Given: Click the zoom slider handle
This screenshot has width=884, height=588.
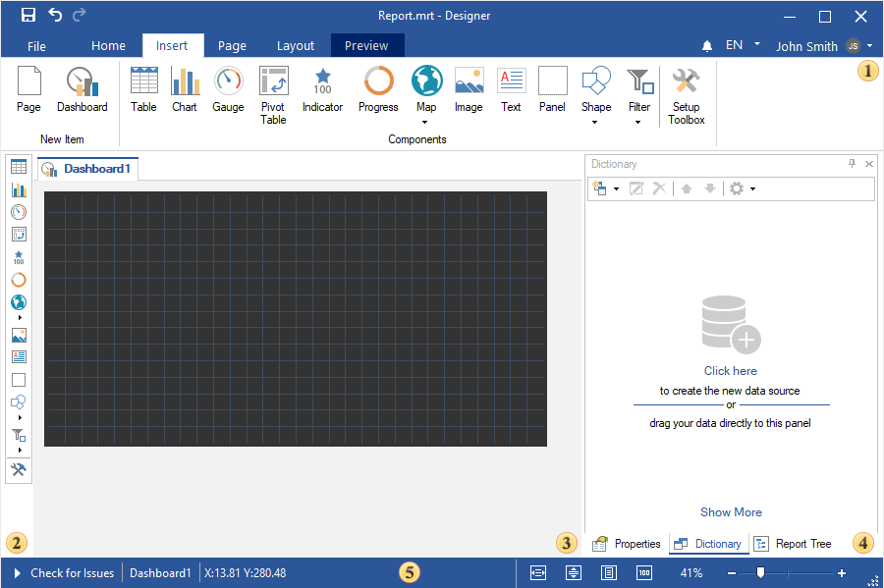Looking at the screenshot, I should (759, 572).
